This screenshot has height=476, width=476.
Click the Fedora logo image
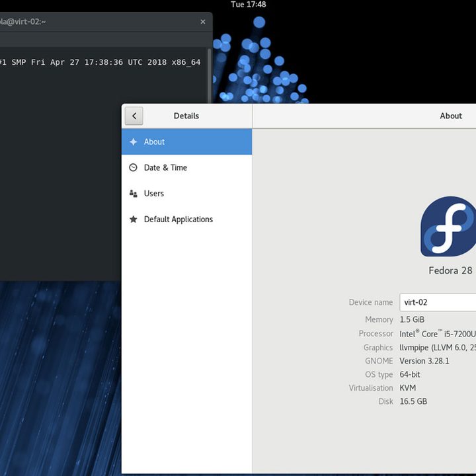[x=448, y=227]
